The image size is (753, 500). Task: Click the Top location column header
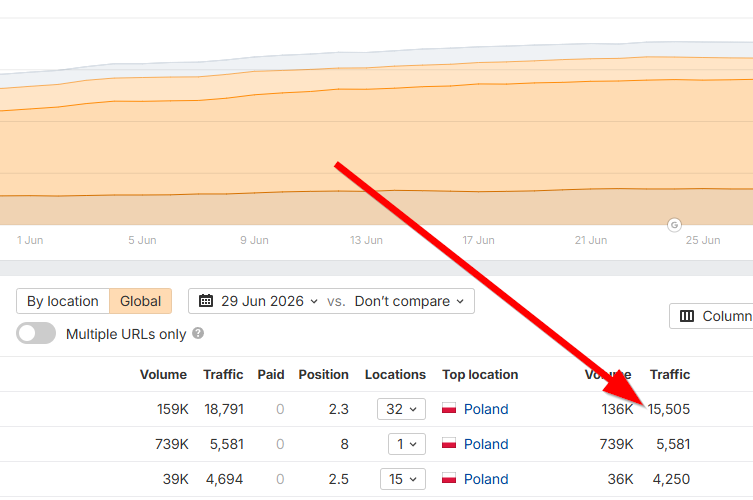coord(480,375)
